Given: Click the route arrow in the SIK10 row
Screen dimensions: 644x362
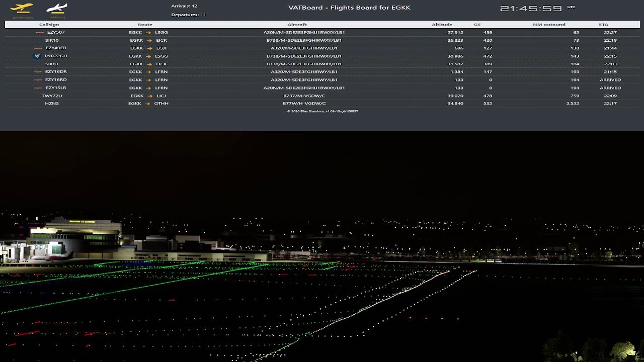Looking at the screenshot, I should click(x=149, y=40).
